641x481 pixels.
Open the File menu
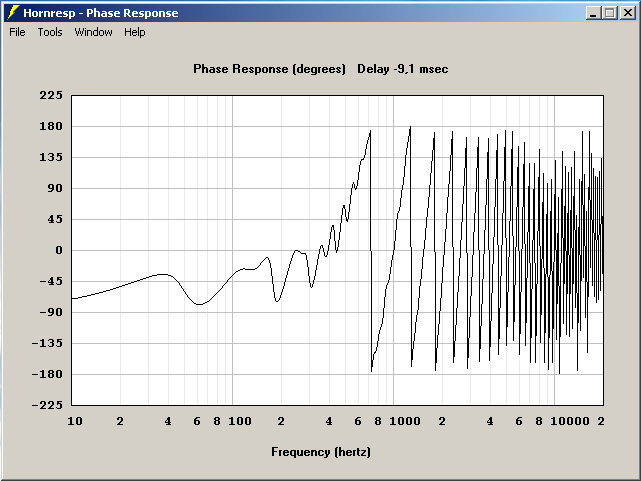(x=17, y=32)
